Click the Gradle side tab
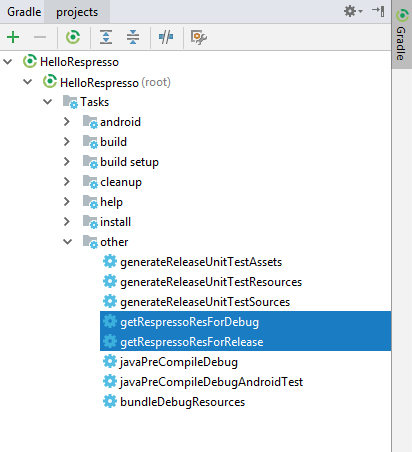Viewport: 412px width, 452px height. point(402,35)
